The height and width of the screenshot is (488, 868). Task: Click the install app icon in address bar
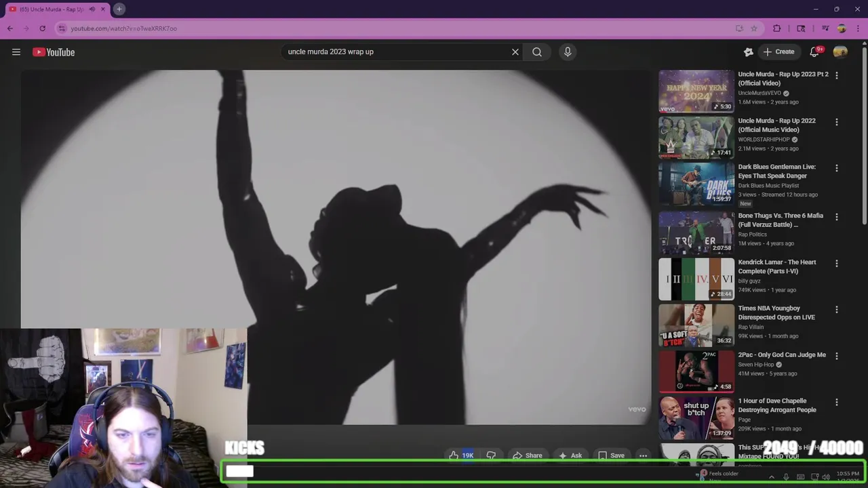[x=739, y=28]
